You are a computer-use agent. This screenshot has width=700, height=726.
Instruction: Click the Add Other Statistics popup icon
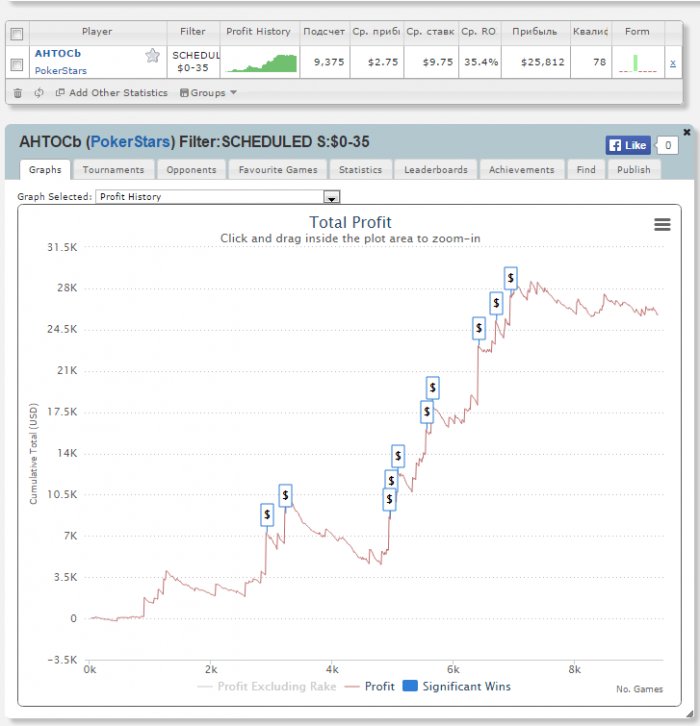tap(60, 92)
